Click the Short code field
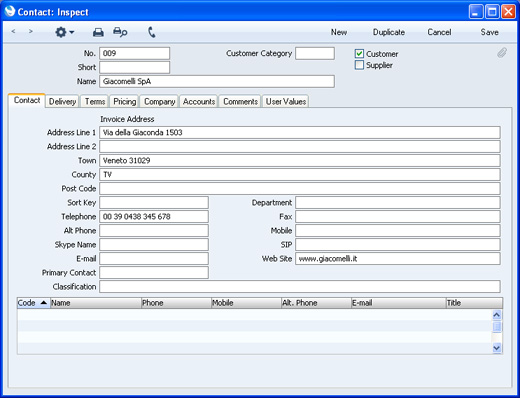The image size is (520, 398). coord(134,67)
